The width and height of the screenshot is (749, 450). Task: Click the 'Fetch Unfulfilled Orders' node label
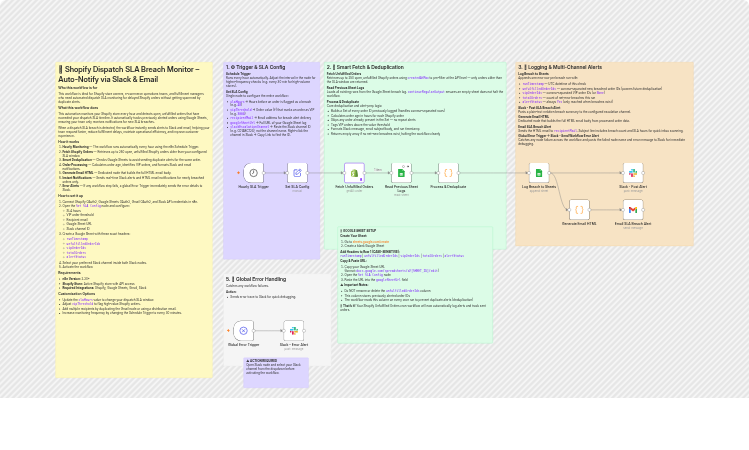tap(354, 187)
